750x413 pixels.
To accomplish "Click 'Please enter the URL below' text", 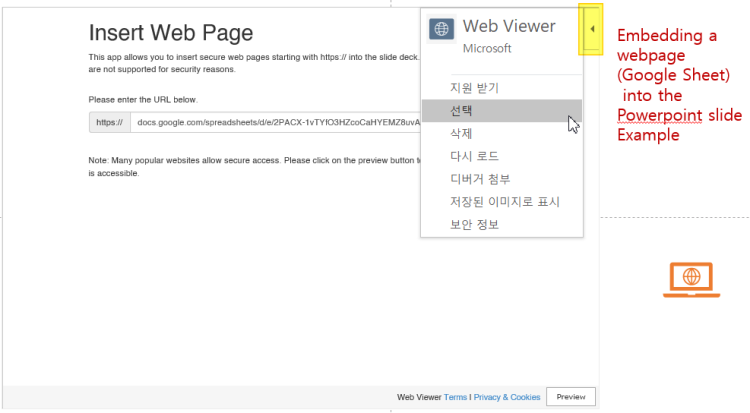I will [143, 100].
